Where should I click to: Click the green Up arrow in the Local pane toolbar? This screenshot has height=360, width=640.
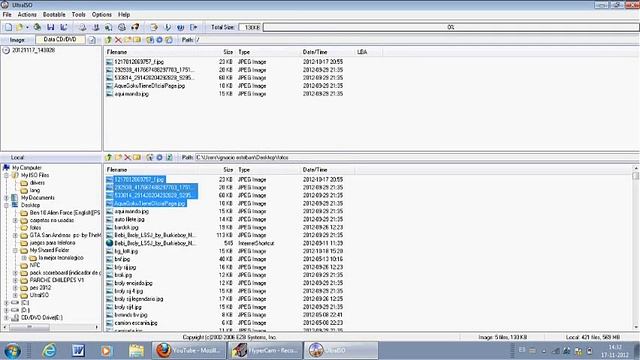tap(108, 157)
